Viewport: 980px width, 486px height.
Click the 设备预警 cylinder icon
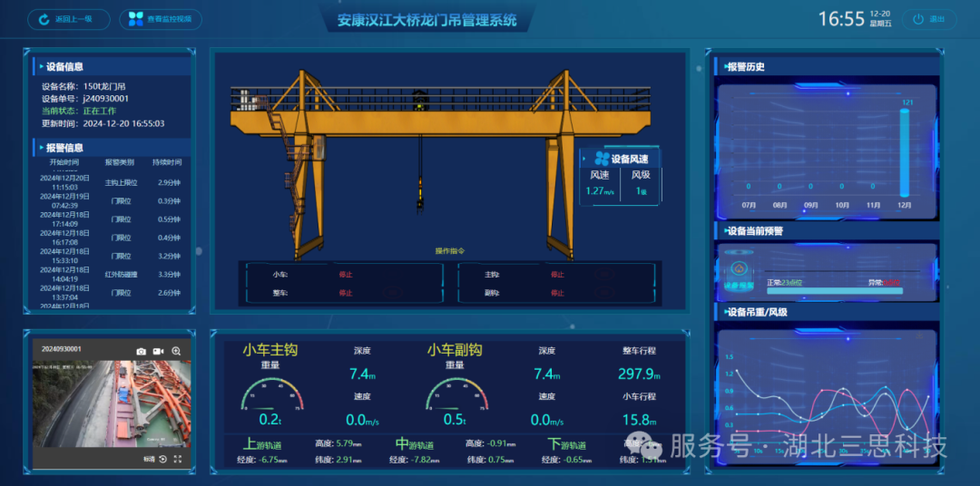coord(740,269)
